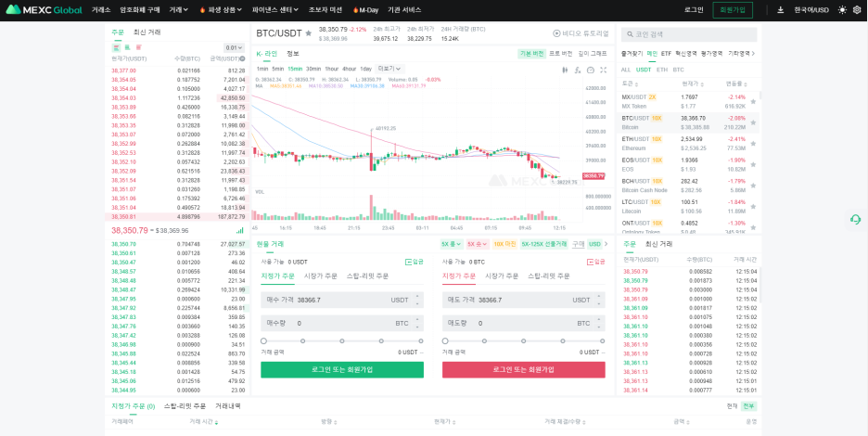Screen dimensions: 868x436
Task: Expand more trade options arrow after USD
Action: click(606, 244)
